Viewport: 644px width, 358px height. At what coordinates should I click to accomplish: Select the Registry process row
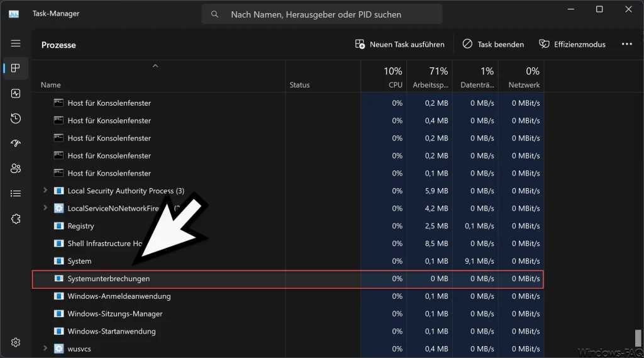[x=288, y=226]
